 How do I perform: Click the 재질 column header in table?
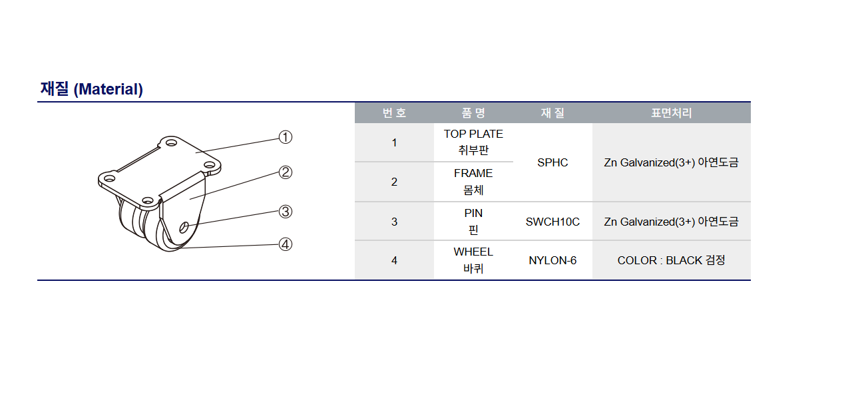552,113
